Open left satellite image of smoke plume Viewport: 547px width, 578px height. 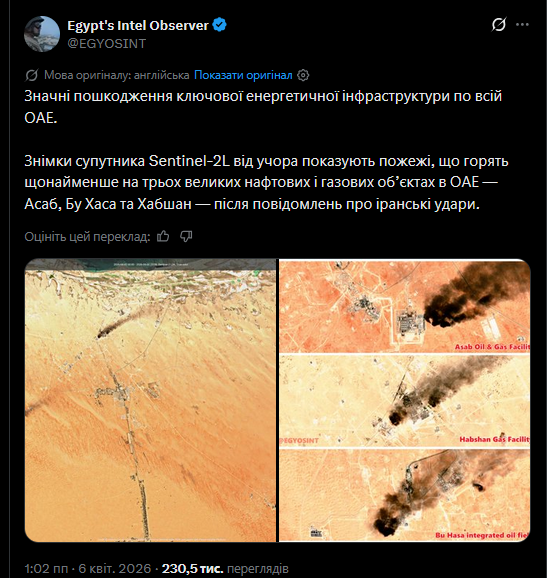pyautogui.click(x=150, y=400)
